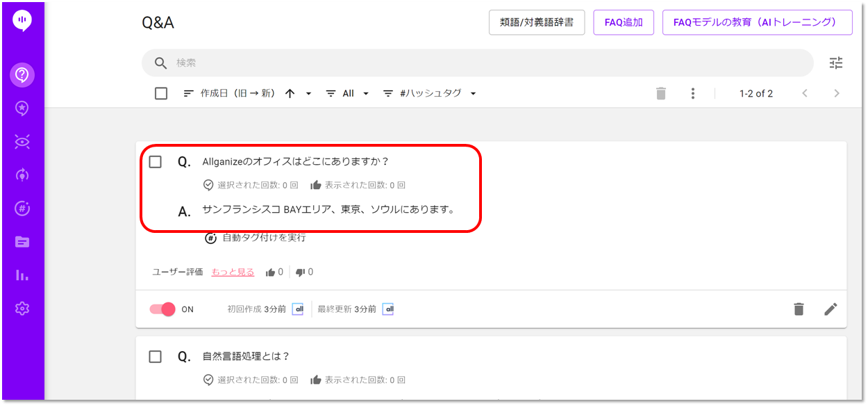Open the 作成日 sort order dropdown arrow
Image resolution: width=868 pixels, height=406 pixels.
[308, 93]
